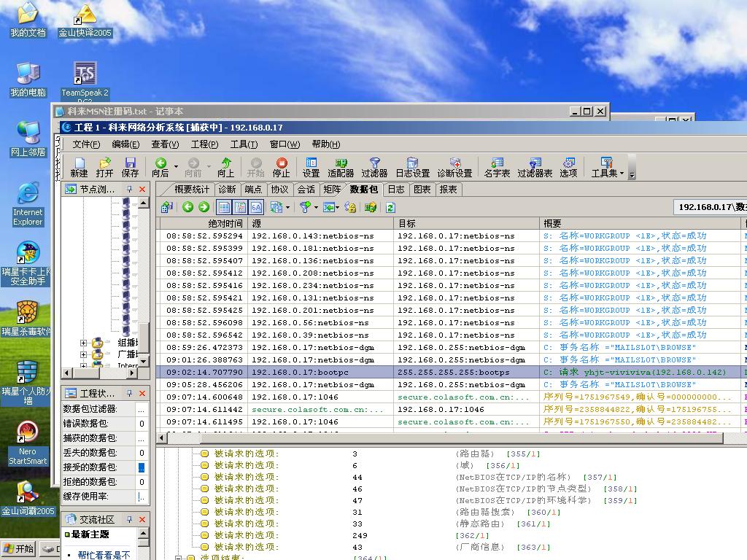Viewport: 747px width, 560px height.
Task: Pin the 节点浏览器 panel with pushpin
Action: coord(129,190)
